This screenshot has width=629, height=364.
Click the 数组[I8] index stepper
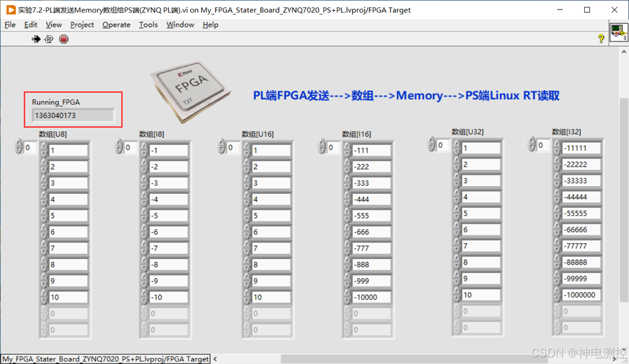119,147
